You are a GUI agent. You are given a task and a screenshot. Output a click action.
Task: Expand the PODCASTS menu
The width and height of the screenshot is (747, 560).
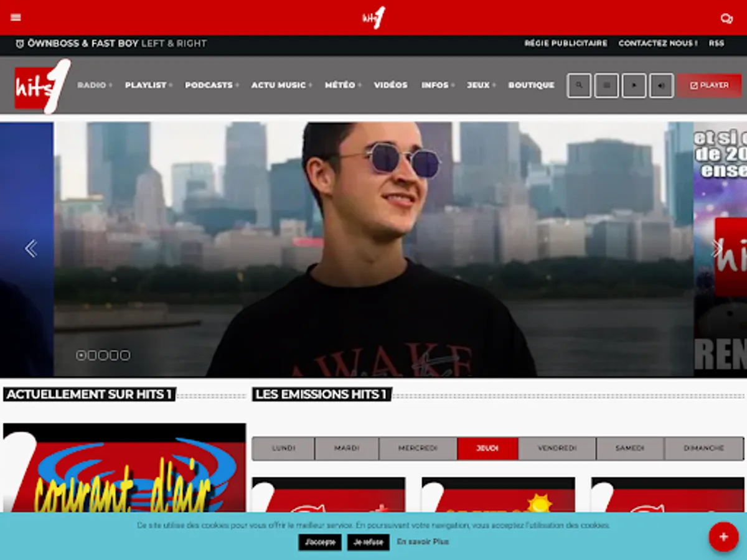(212, 85)
